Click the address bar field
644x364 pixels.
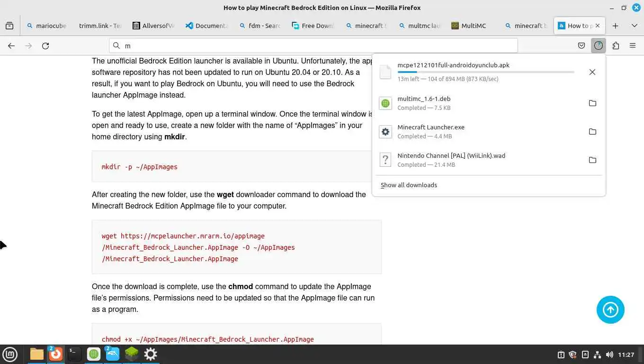click(x=313, y=45)
